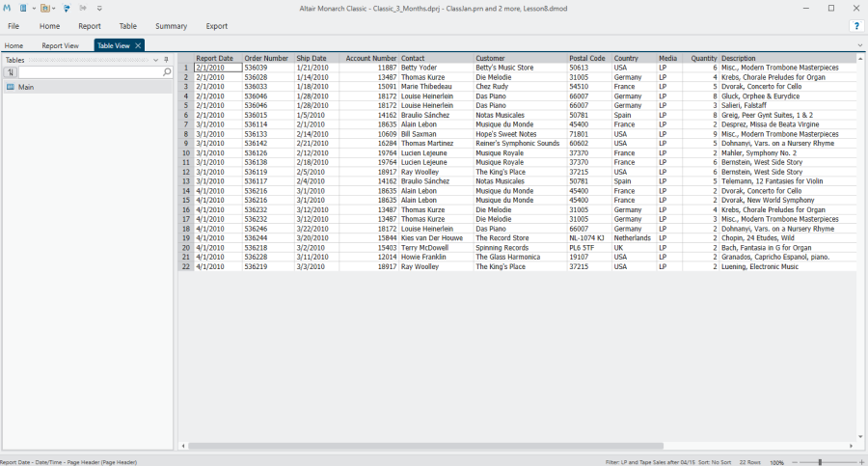Click cell 'Betty Yoder' in Contact column

pyautogui.click(x=436, y=68)
